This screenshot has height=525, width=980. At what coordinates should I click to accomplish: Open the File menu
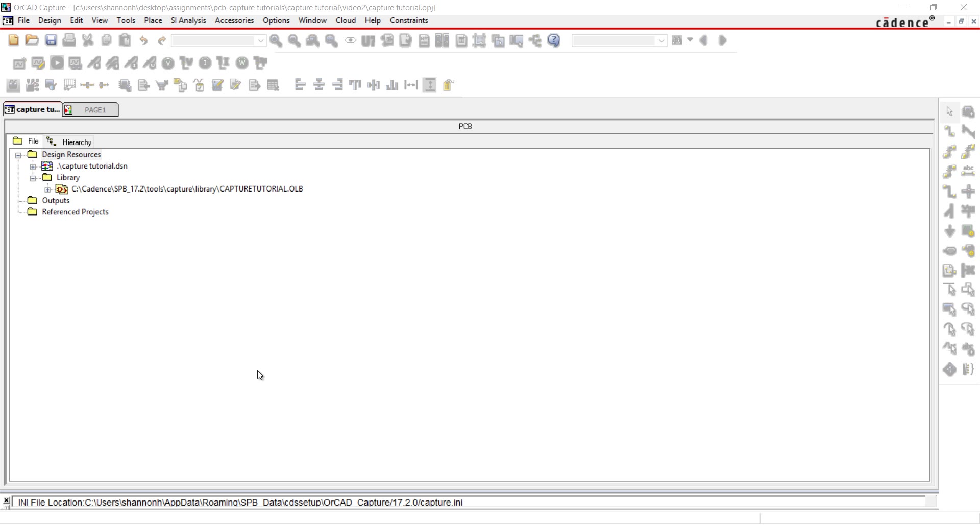tap(23, 20)
